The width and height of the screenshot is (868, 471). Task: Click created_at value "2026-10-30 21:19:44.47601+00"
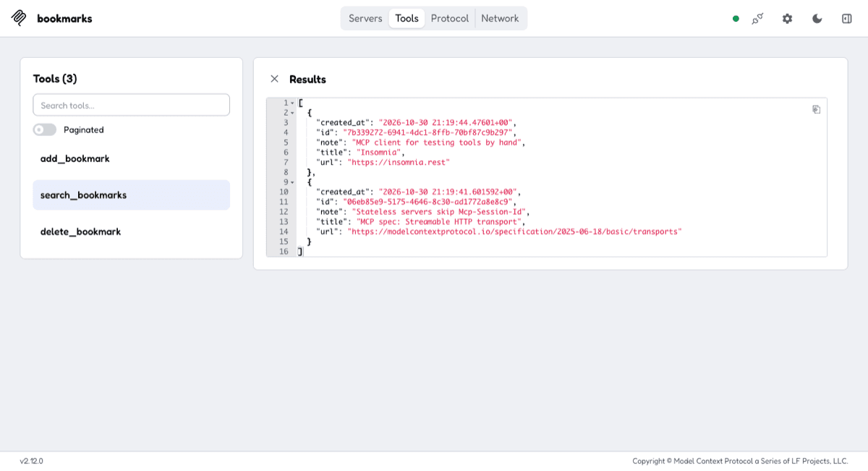pos(446,123)
